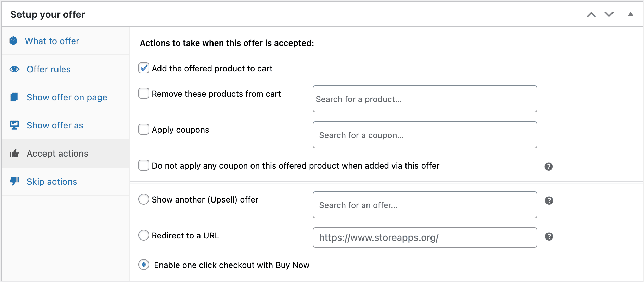Image resolution: width=644 pixels, height=282 pixels.
Task: Enable Remove these products from cart checkbox
Action: (144, 93)
